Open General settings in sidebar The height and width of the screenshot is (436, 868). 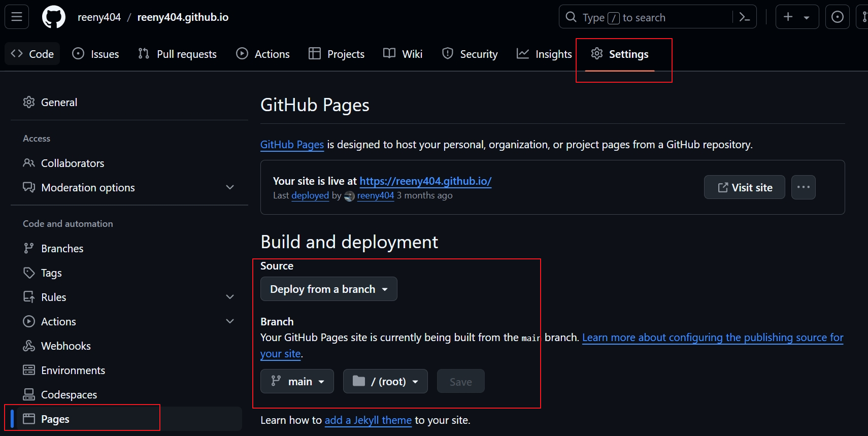[129, 102]
